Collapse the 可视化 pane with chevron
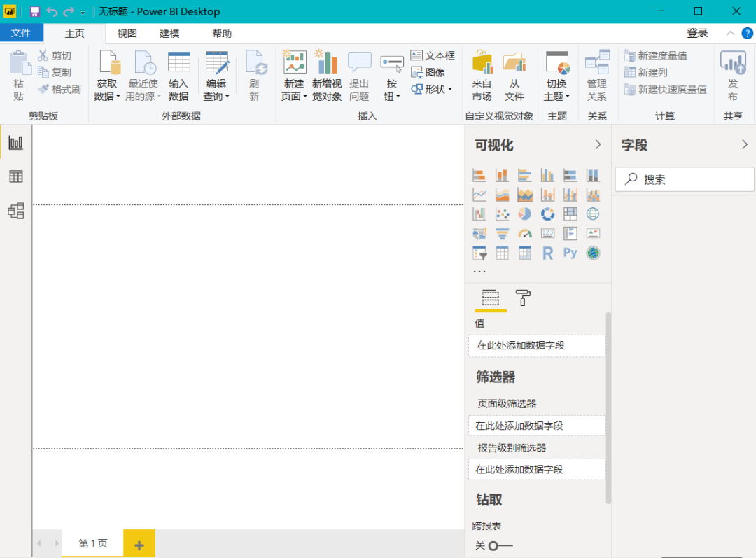The image size is (756, 558). click(x=598, y=144)
